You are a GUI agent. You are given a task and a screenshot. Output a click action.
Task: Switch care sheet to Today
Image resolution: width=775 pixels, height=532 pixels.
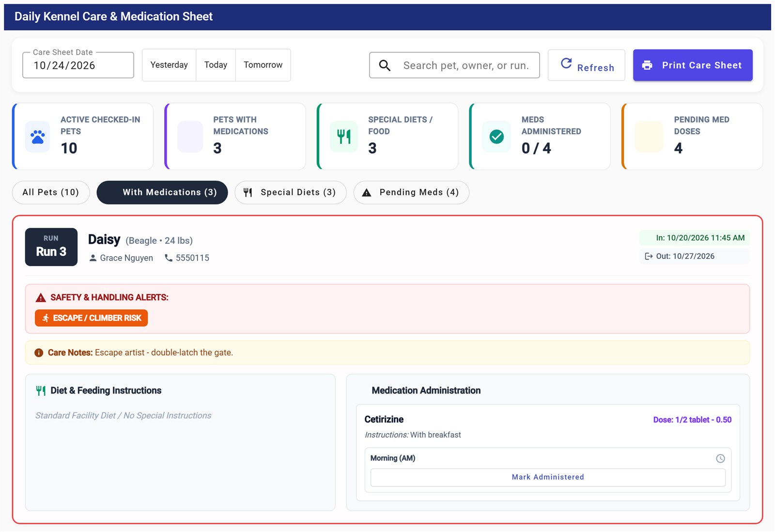click(x=216, y=65)
